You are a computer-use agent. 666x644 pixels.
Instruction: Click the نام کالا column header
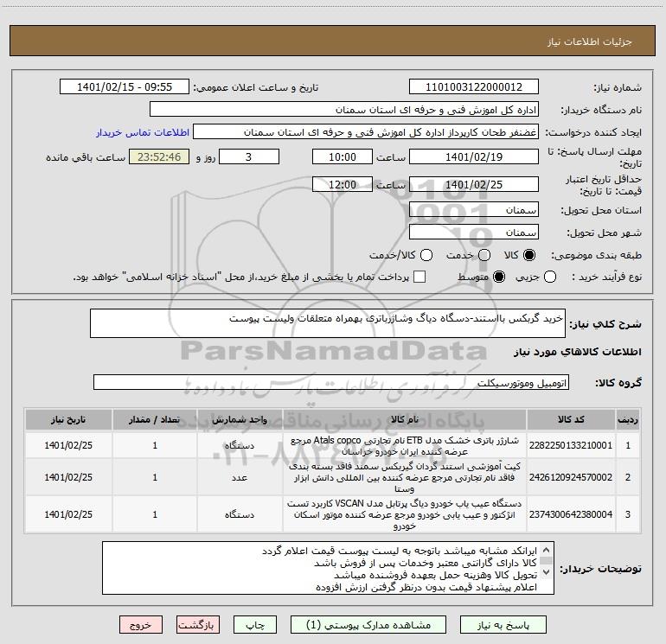(x=405, y=419)
